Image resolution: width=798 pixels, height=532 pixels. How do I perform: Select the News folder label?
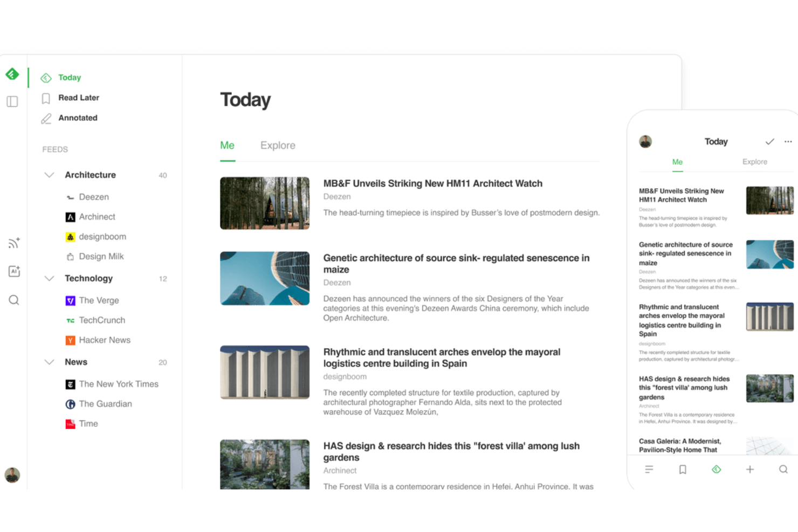click(x=76, y=362)
